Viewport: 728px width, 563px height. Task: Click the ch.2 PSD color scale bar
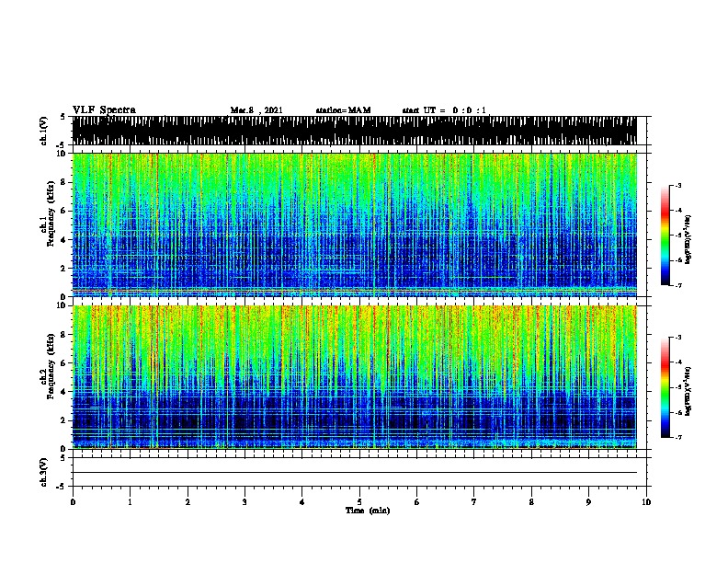(665, 387)
